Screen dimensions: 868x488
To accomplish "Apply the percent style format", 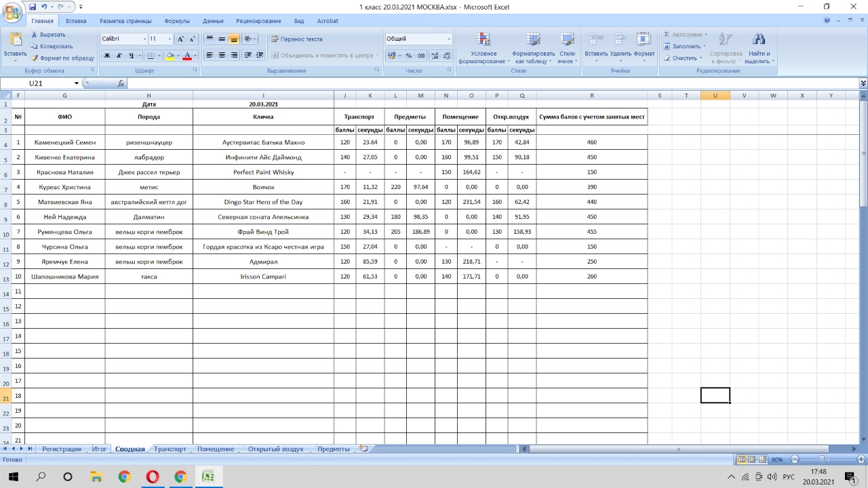I will 409,56.
